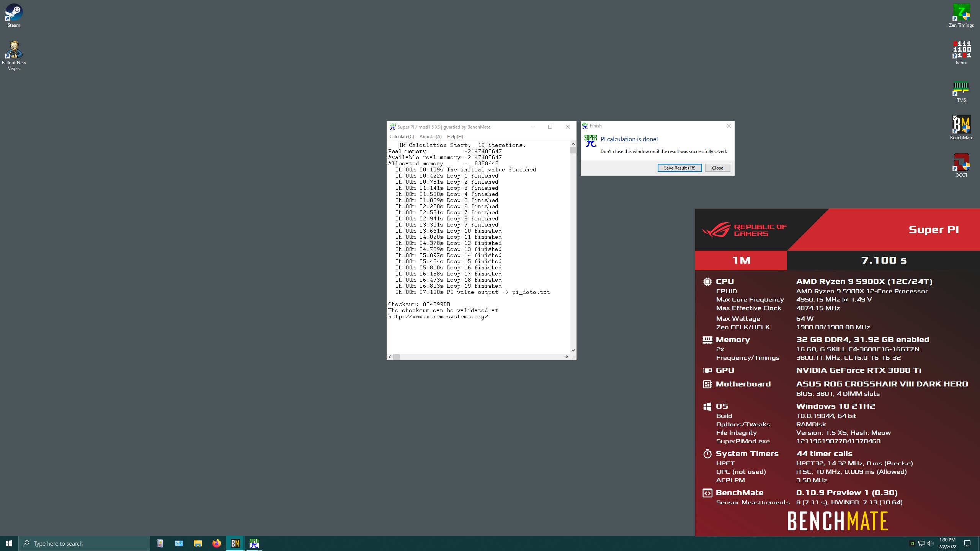Screen dimensions: 980x551
Task: Click the NVIDIA GeForce RTX 3080 Ti text
Action: 859,370
